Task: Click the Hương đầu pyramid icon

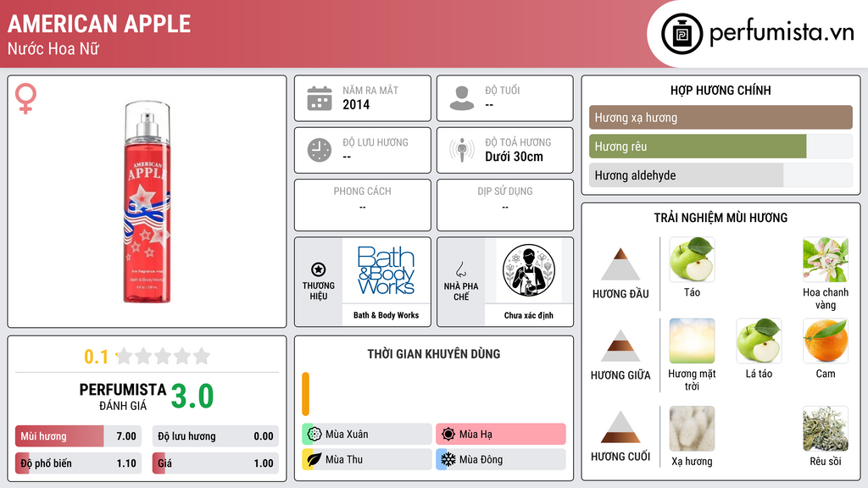Action: [x=620, y=264]
